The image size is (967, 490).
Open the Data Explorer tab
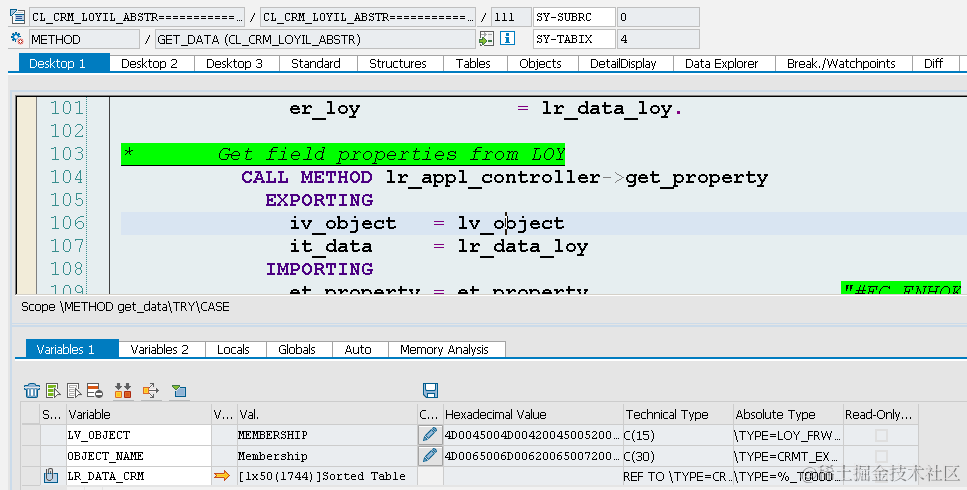click(724, 63)
